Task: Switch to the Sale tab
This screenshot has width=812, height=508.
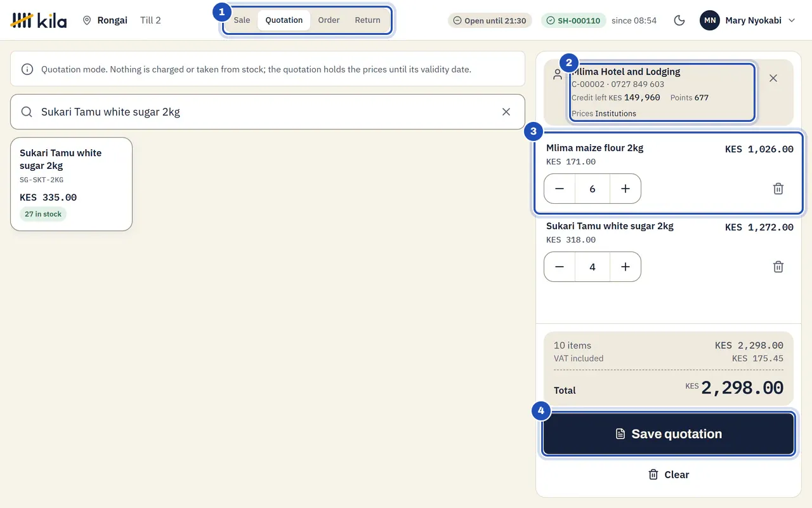Action: pos(242,20)
